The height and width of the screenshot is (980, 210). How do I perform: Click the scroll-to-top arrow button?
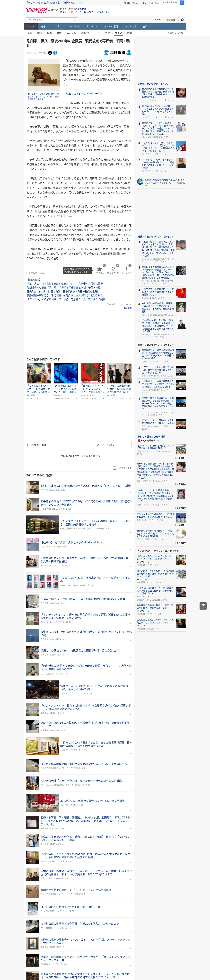203,606
